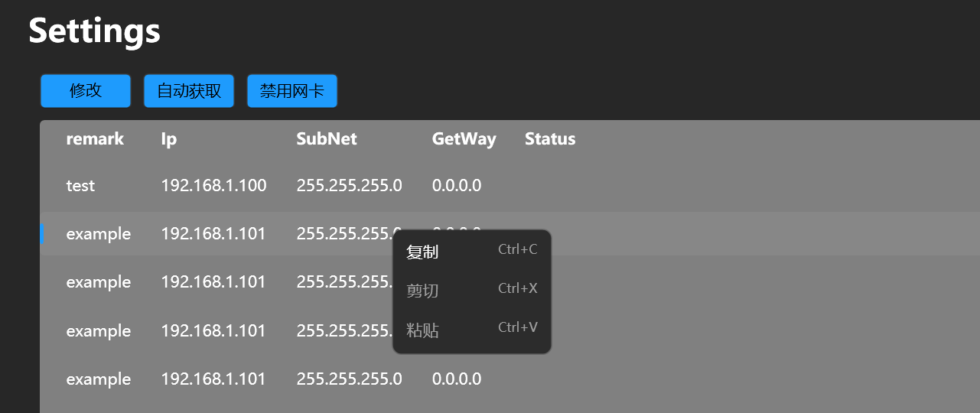Click the SubNet column header
Screen dimensions: 980x413
tap(327, 139)
